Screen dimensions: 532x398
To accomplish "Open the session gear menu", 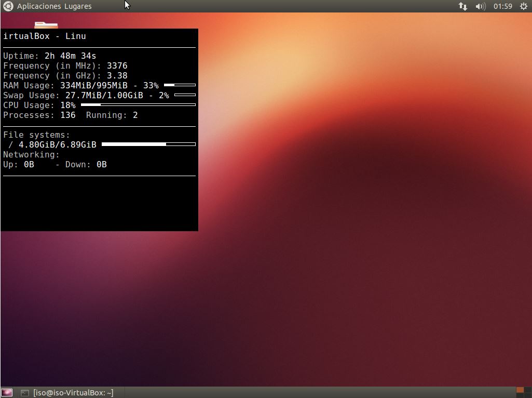I will click(x=523, y=6).
